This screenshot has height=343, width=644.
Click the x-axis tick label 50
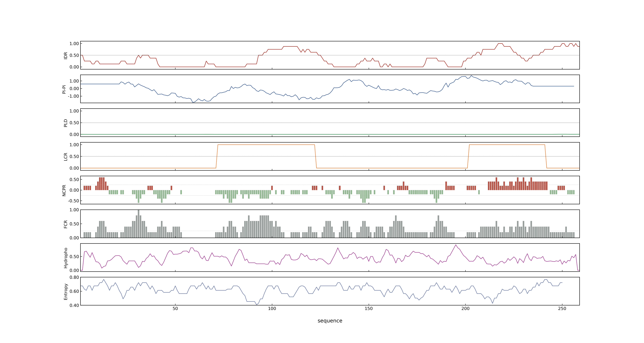click(175, 309)
